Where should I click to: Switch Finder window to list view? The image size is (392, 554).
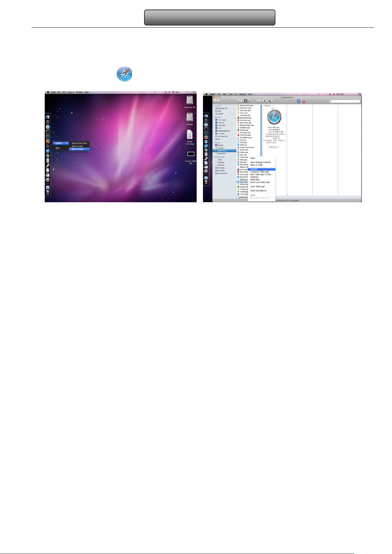tap(242, 101)
